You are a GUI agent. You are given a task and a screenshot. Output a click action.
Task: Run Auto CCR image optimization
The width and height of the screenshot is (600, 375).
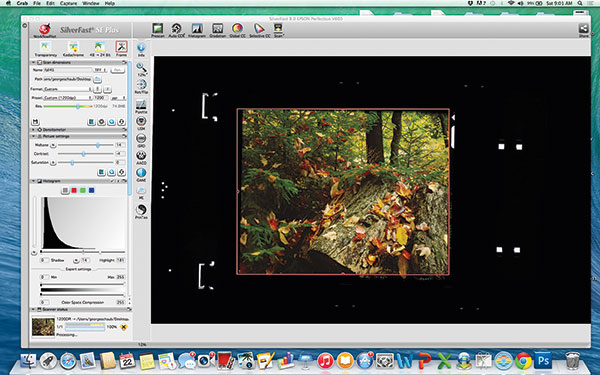(x=176, y=30)
